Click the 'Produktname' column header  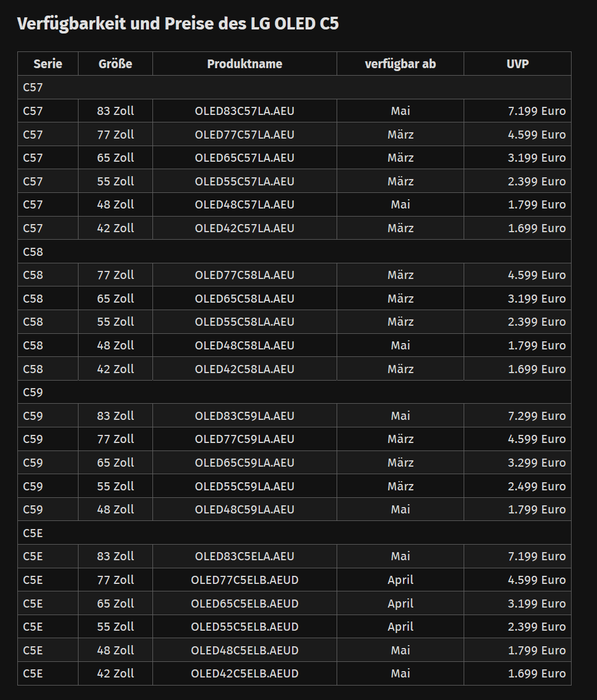(245, 64)
